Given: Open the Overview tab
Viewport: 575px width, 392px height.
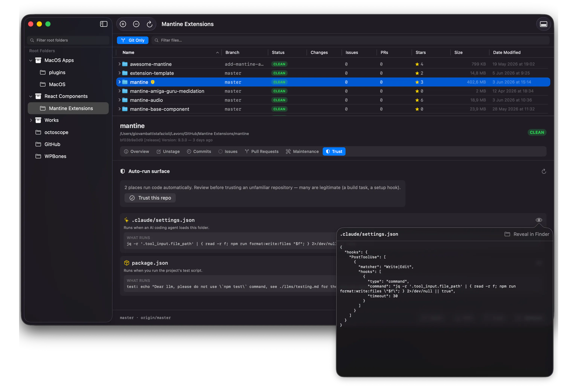Looking at the screenshot, I should [x=137, y=151].
